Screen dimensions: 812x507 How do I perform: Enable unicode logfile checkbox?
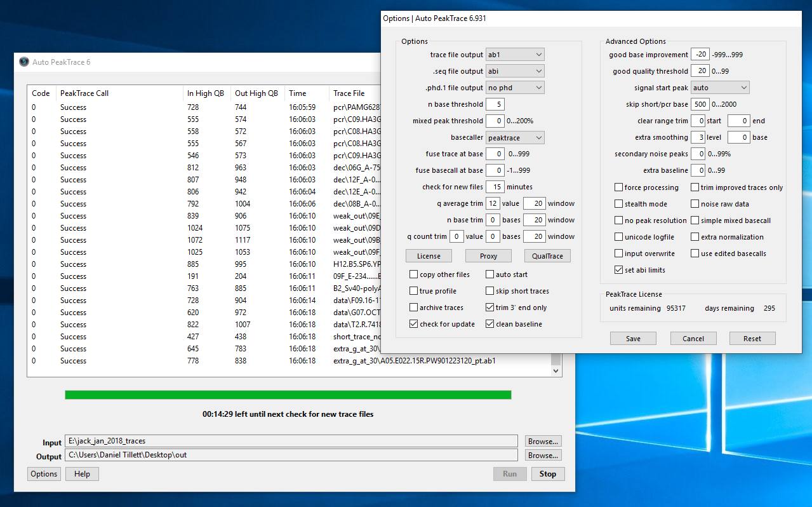pos(619,237)
